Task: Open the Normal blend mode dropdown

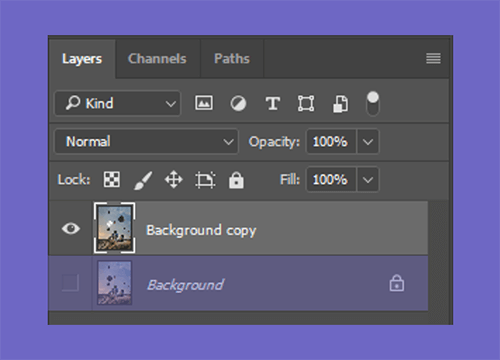Action: [146, 142]
